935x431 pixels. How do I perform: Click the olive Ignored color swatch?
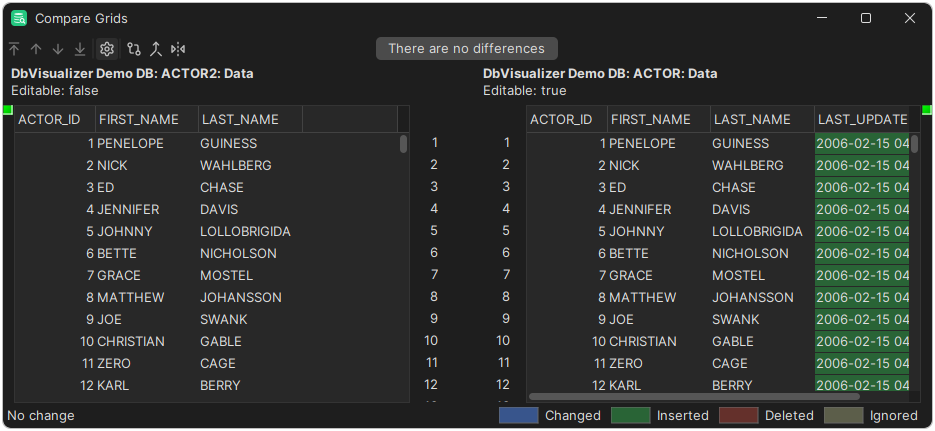click(844, 416)
